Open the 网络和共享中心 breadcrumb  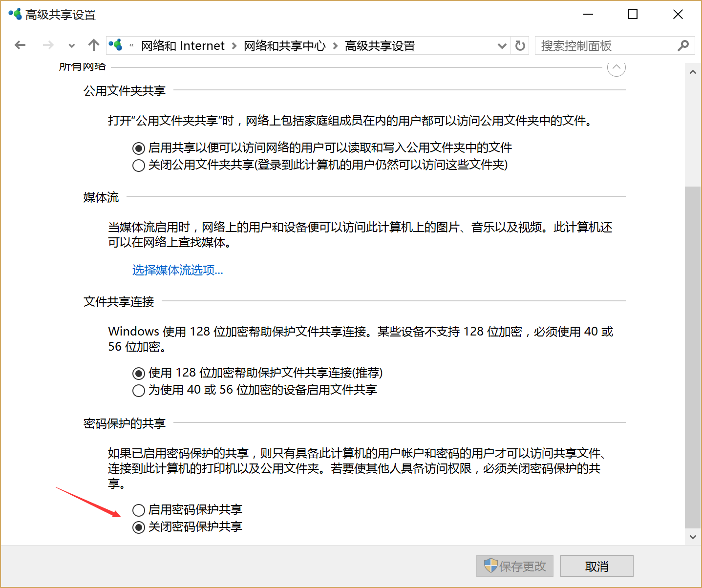(x=285, y=46)
